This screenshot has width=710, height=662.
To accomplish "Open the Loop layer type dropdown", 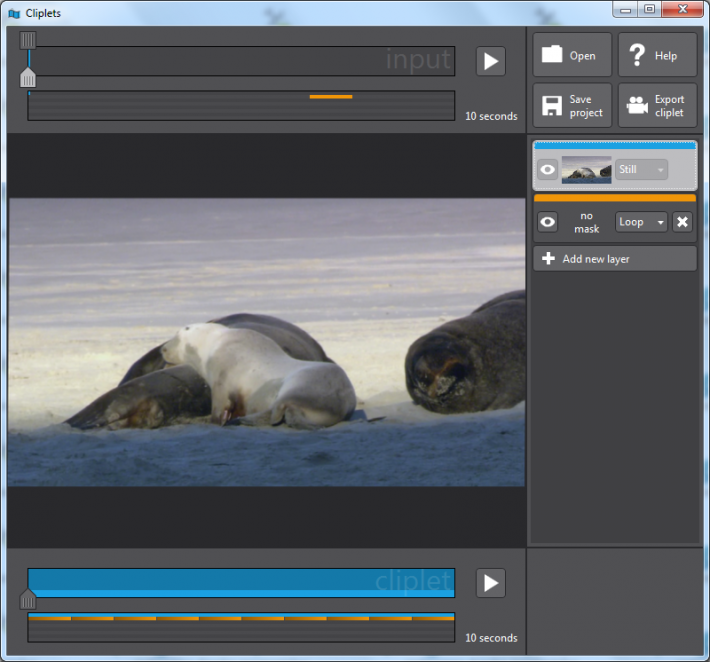I will (x=641, y=222).
